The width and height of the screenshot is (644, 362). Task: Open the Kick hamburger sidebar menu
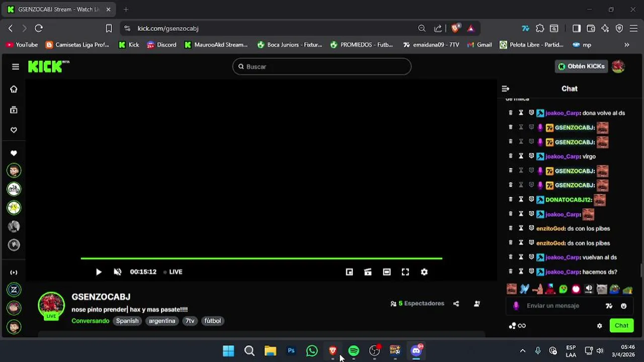click(x=16, y=66)
